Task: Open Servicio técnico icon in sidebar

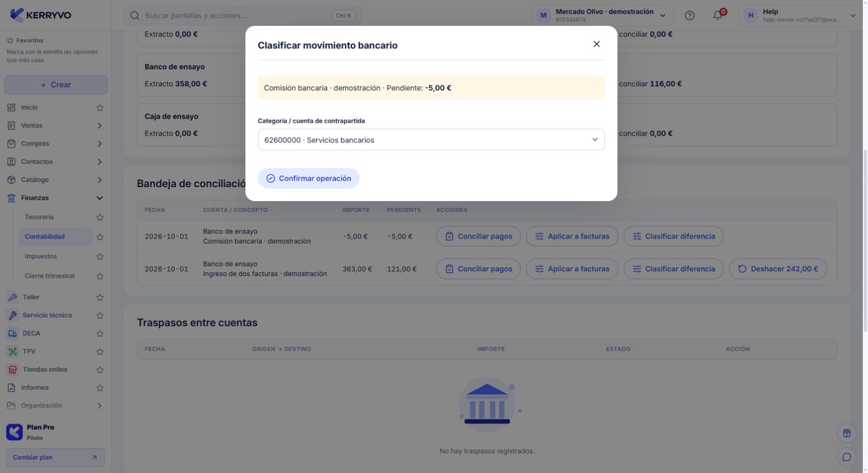Action: (12, 316)
